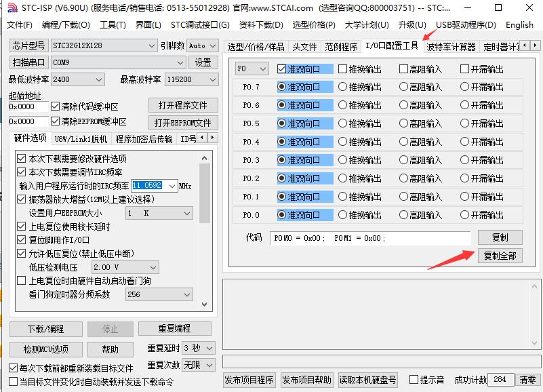Image resolution: width=543 pixels, height=392 pixels.
Task: Open the STC调试接口(G) menu
Action: coord(200,25)
